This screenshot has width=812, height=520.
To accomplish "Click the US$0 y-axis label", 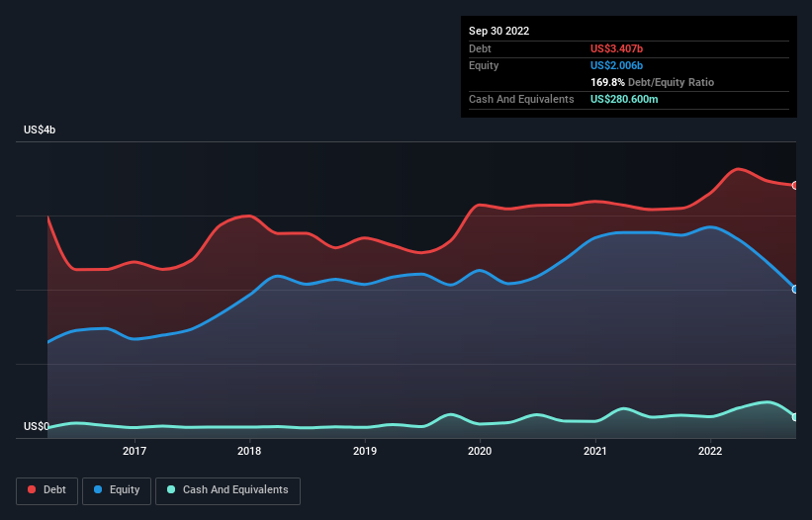I will 37,426.
